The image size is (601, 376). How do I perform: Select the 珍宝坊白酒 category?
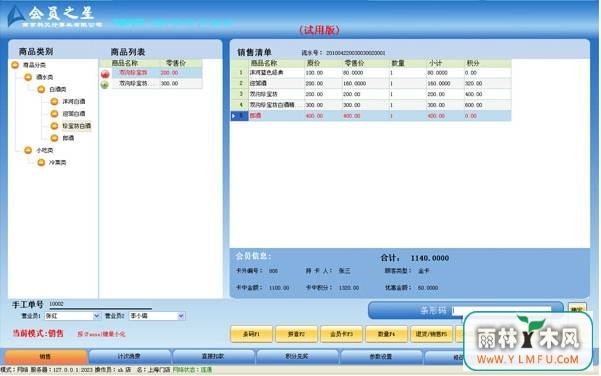(77, 126)
